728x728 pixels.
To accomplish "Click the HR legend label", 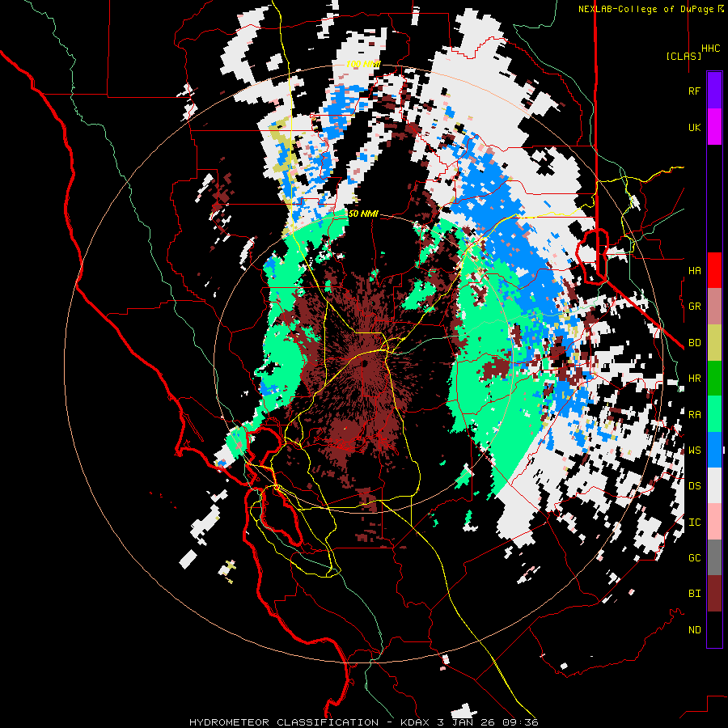I will pyautogui.click(x=694, y=379).
